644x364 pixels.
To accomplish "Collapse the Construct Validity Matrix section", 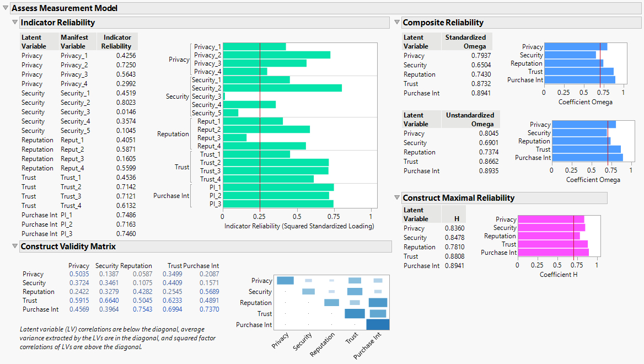I will point(14,247).
